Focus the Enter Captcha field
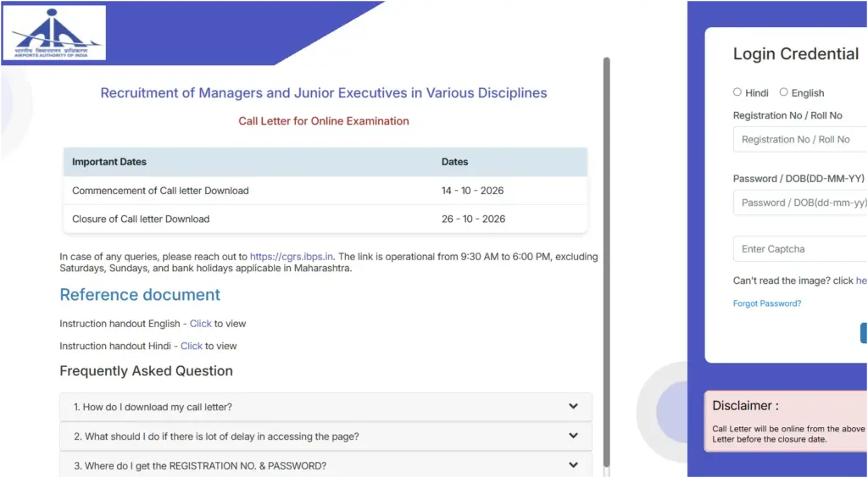The width and height of the screenshot is (868, 478). tap(800, 249)
